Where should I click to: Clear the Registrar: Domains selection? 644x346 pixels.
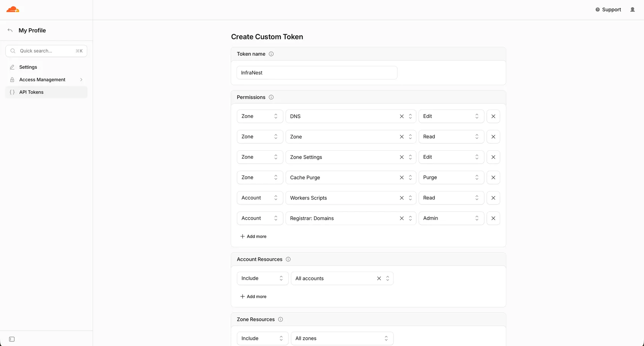402,218
